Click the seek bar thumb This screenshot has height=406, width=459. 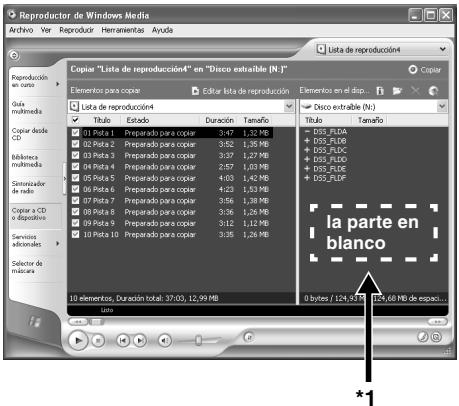tap(97, 322)
